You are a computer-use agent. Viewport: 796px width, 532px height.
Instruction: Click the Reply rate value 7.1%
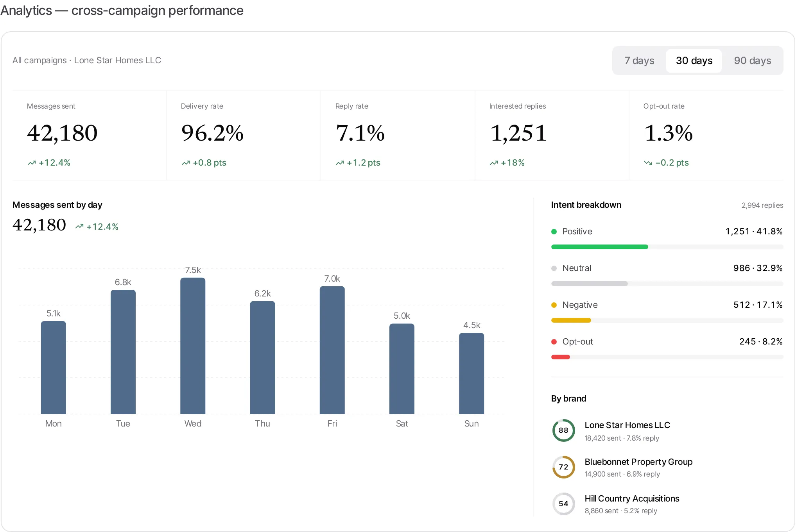360,133
